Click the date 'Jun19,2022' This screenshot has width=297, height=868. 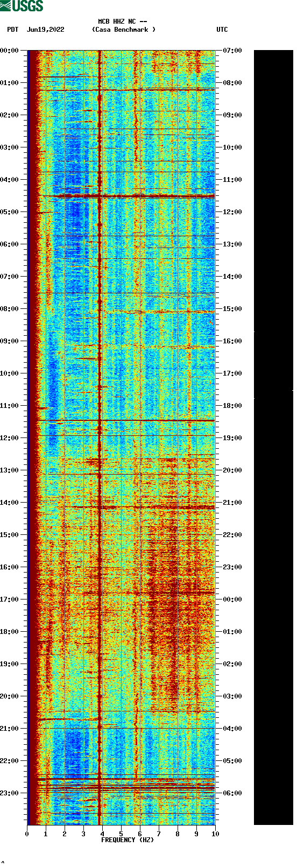(46, 30)
